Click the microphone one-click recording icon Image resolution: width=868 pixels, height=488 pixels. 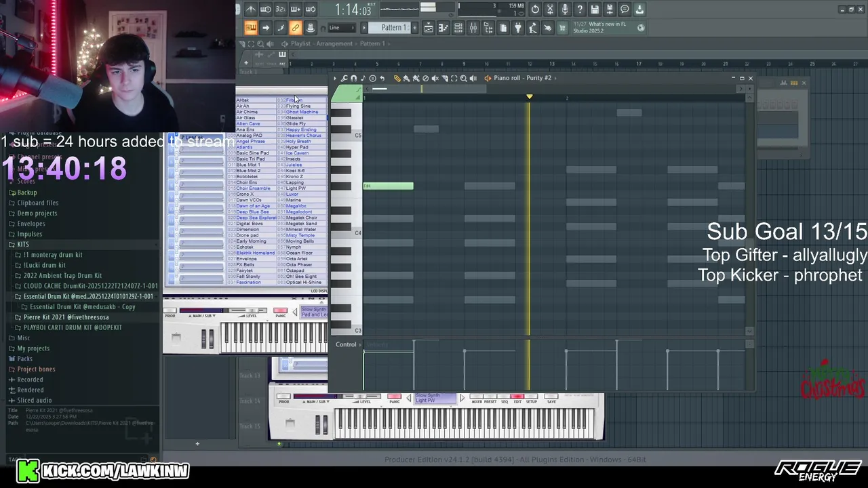coord(565,9)
